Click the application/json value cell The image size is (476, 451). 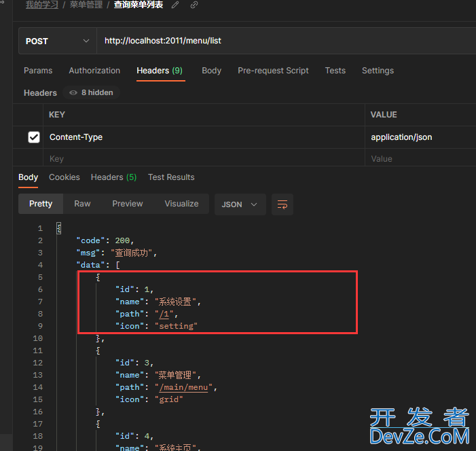(420, 137)
